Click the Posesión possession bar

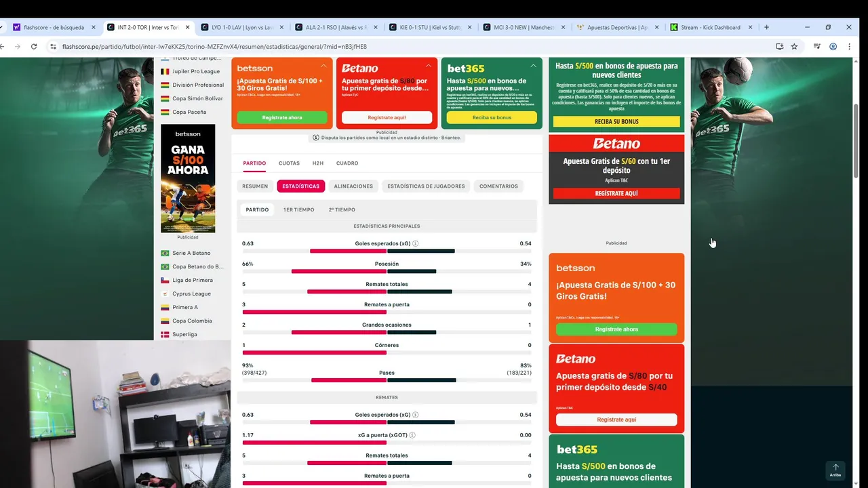tap(387, 271)
